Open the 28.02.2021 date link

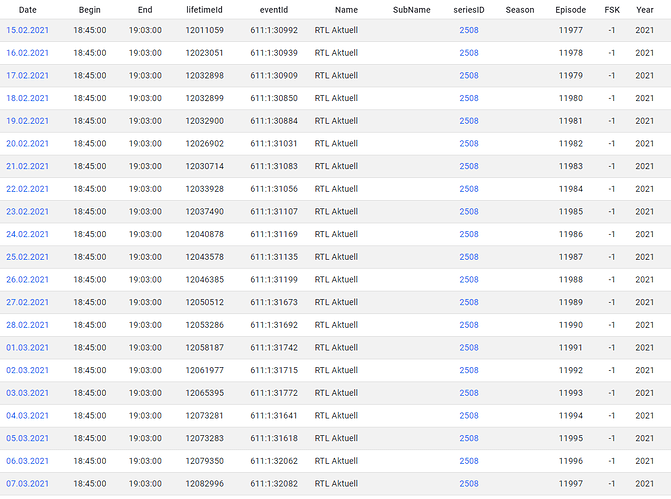click(27, 325)
